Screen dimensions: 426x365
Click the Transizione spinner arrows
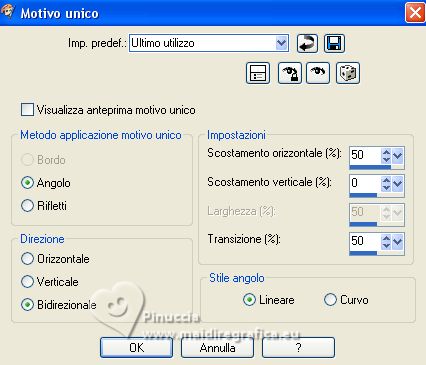click(x=386, y=242)
